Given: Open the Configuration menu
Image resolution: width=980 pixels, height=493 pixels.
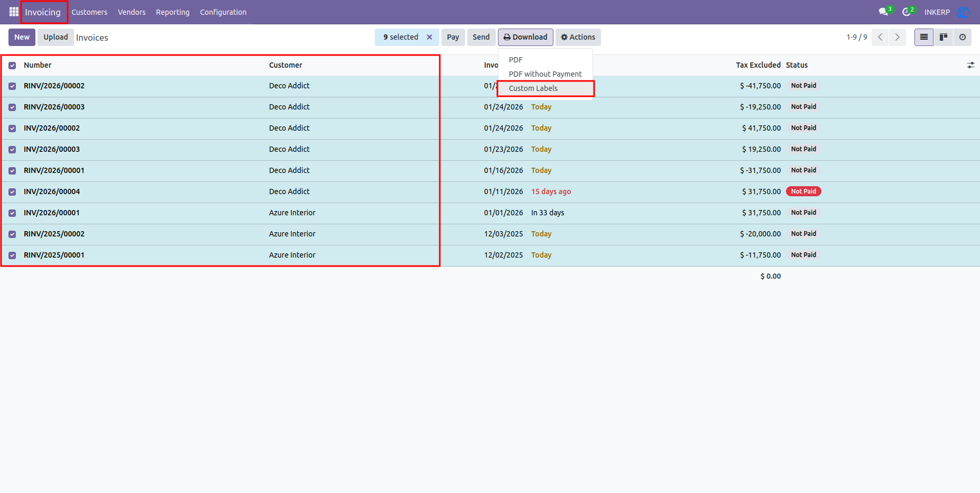Looking at the screenshot, I should [x=223, y=12].
